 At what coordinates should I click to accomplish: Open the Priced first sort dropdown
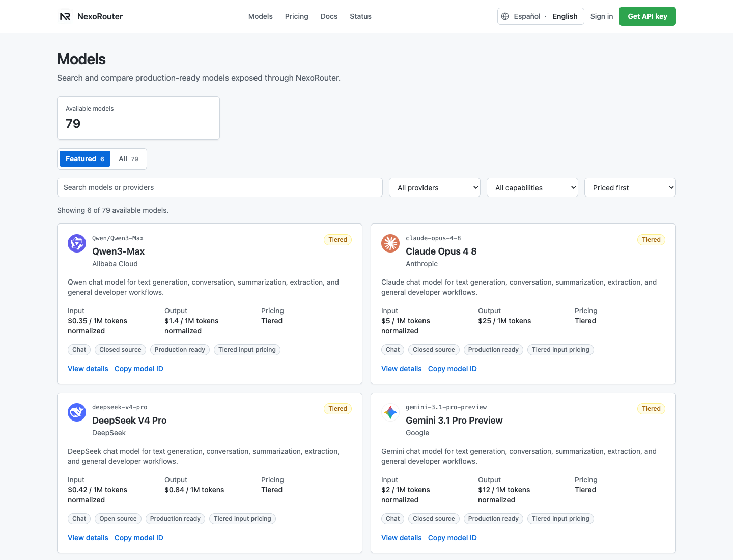pyautogui.click(x=630, y=187)
